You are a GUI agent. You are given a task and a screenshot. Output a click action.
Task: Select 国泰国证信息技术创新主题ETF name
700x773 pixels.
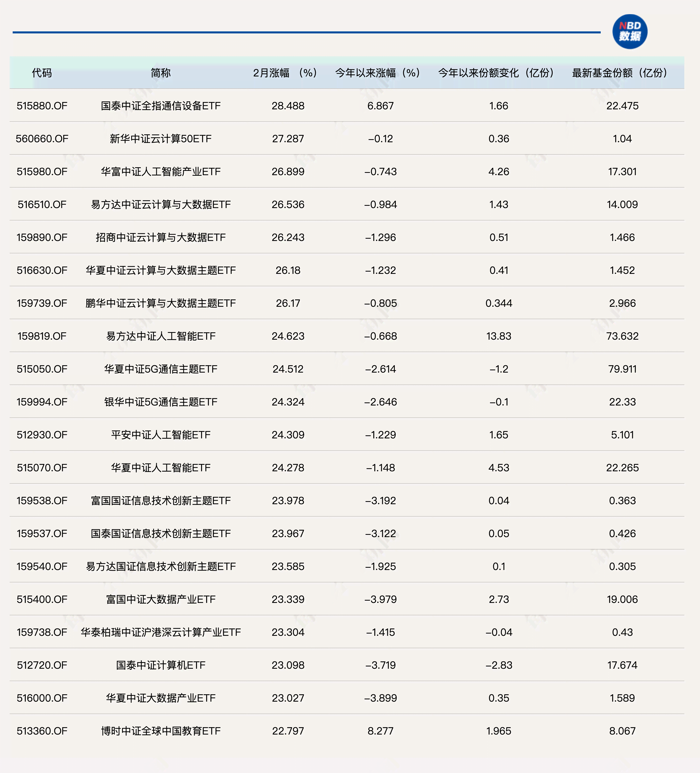(161, 534)
